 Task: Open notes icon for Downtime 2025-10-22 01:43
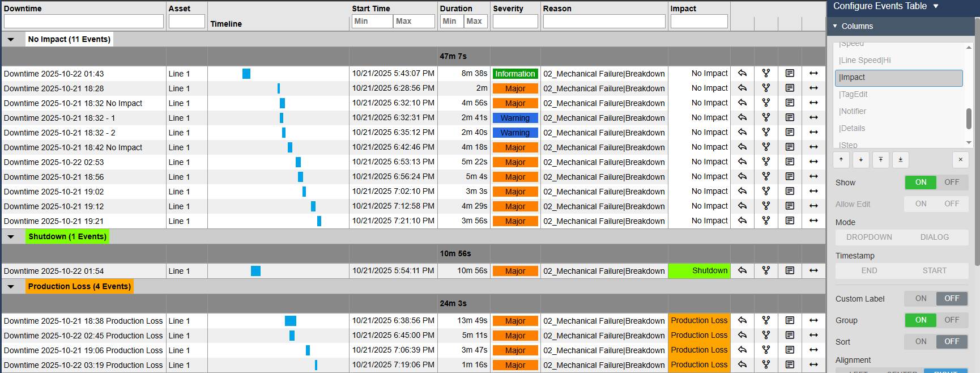[x=790, y=73]
